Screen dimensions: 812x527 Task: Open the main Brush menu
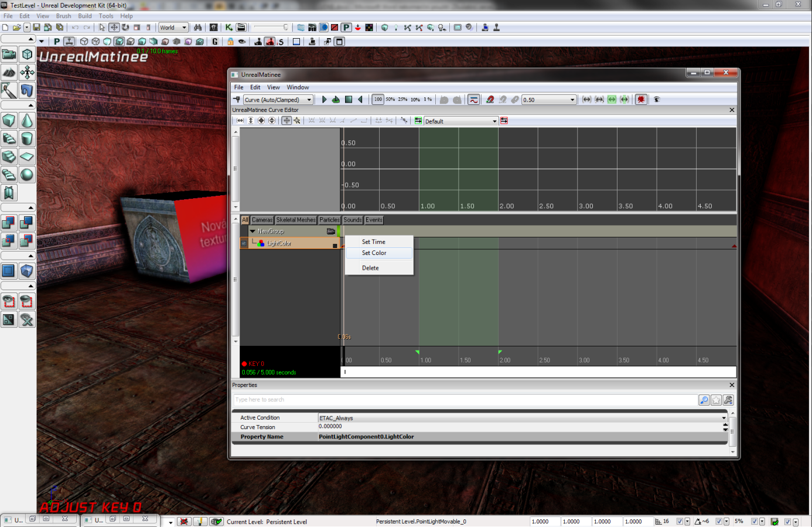coord(63,16)
